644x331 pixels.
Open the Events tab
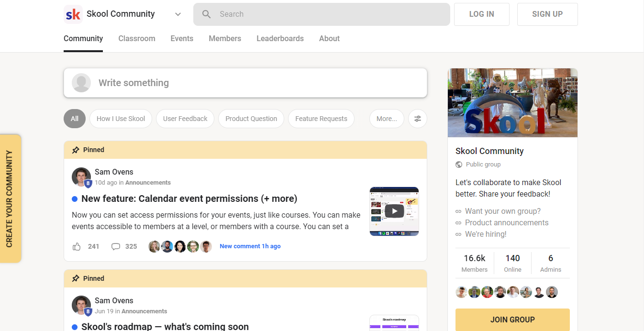(182, 39)
